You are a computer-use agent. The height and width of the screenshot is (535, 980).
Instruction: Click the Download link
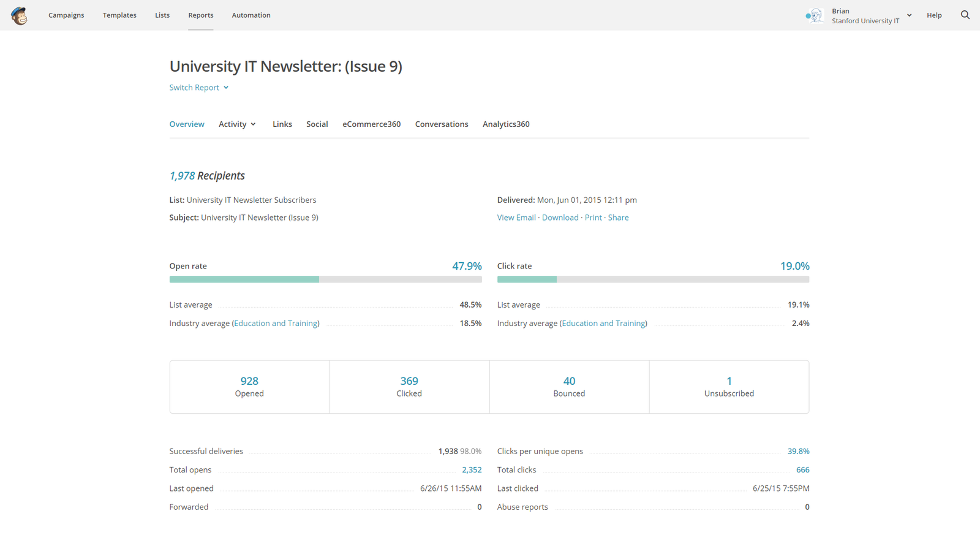pos(560,218)
